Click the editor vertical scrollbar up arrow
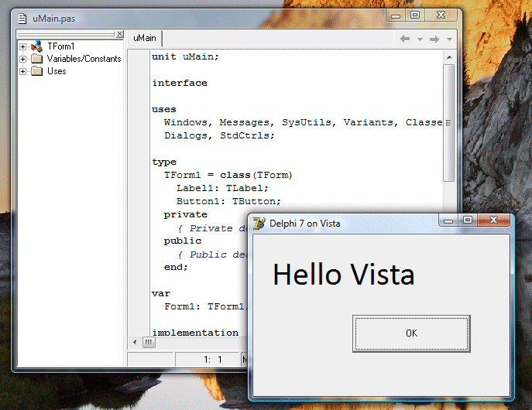 click(449, 57)
